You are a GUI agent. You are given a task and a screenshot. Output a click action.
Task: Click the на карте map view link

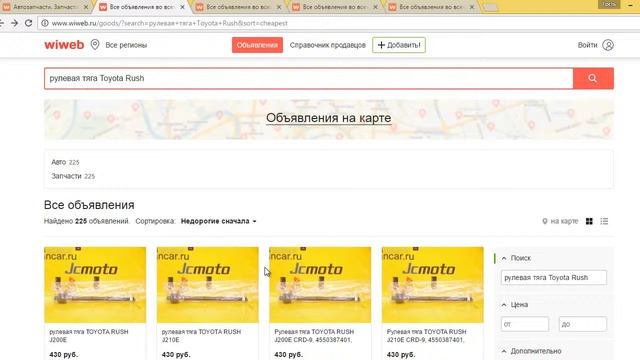tap(560, 221)
